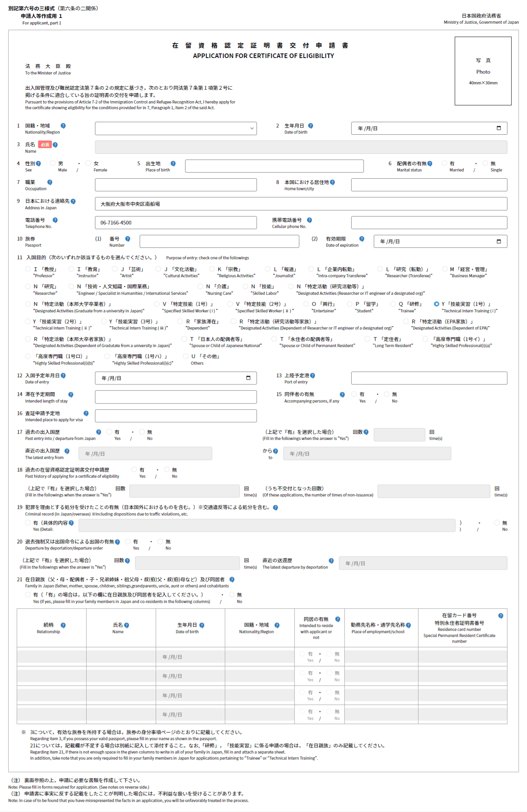This screenshot has width=527, height=812.
Task: Select Yes for accompanying persons
Action: (x=354, y=394)
